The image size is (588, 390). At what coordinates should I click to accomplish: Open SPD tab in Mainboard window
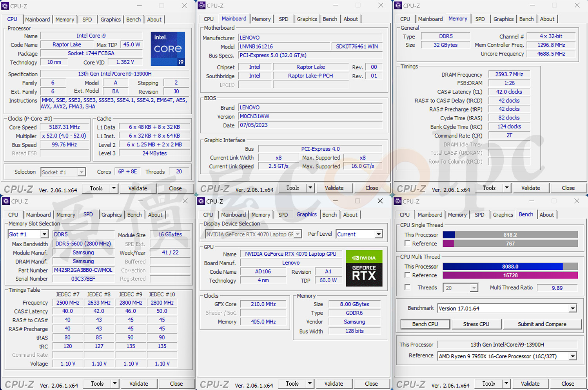point(283,19)
